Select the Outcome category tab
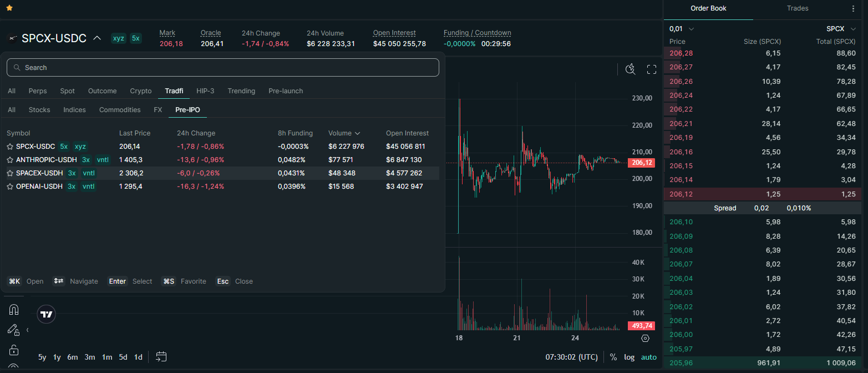The image size is (868, 373). [x=103, y=91]
